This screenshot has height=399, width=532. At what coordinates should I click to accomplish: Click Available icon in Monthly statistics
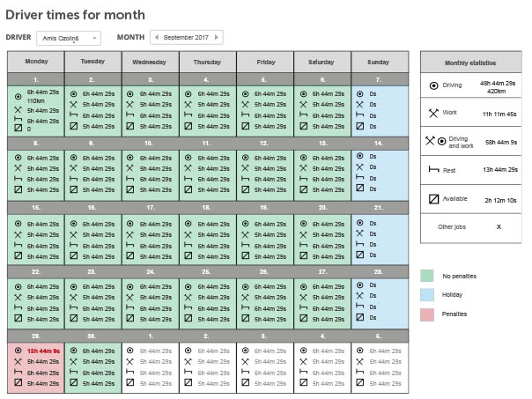point(433,199)
